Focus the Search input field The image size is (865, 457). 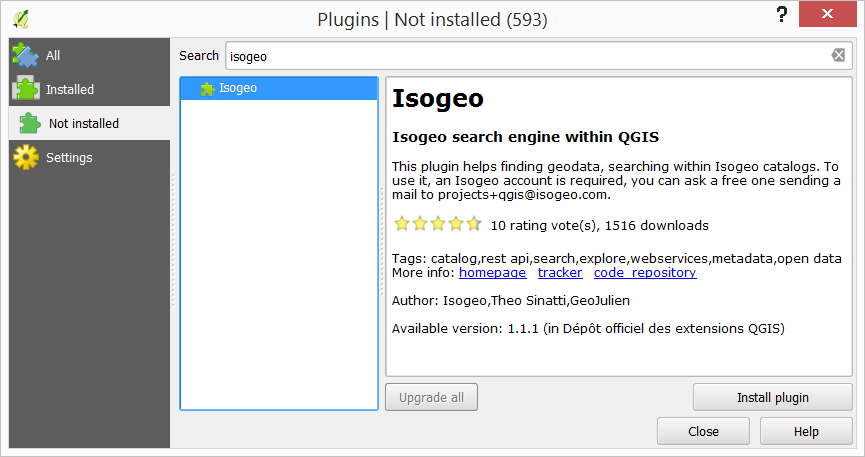tap(538, 56)
